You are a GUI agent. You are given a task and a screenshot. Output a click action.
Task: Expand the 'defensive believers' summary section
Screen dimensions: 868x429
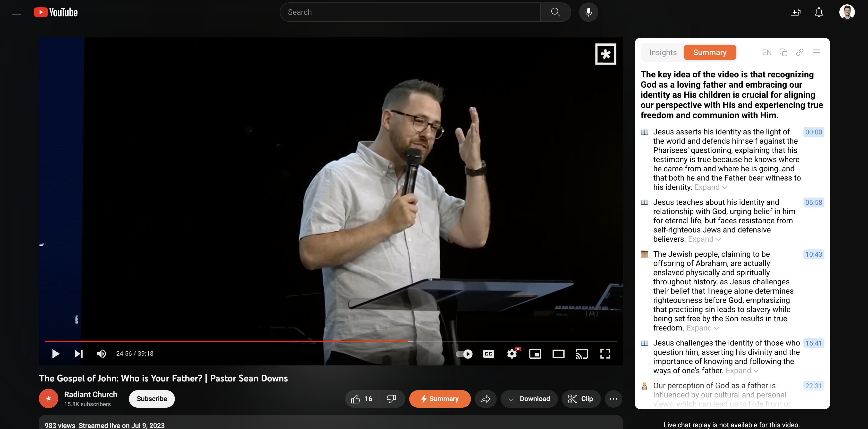coord(704,239)
